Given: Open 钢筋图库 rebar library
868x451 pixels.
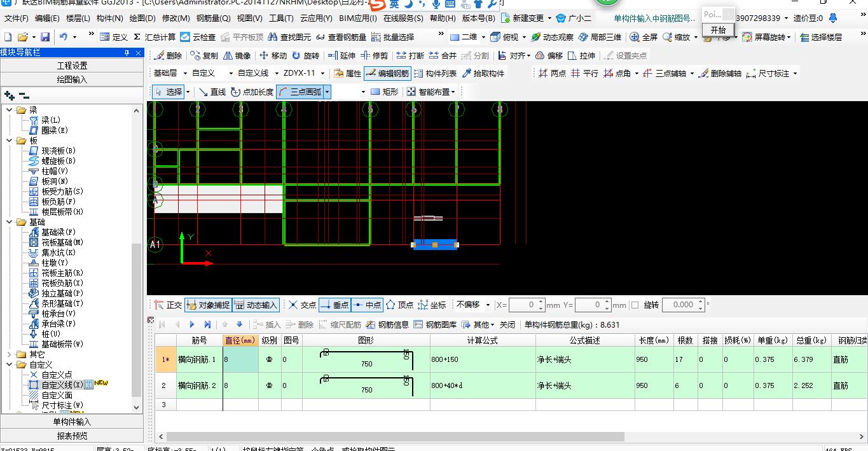Looking at the screenshot, I should point(435,324).
